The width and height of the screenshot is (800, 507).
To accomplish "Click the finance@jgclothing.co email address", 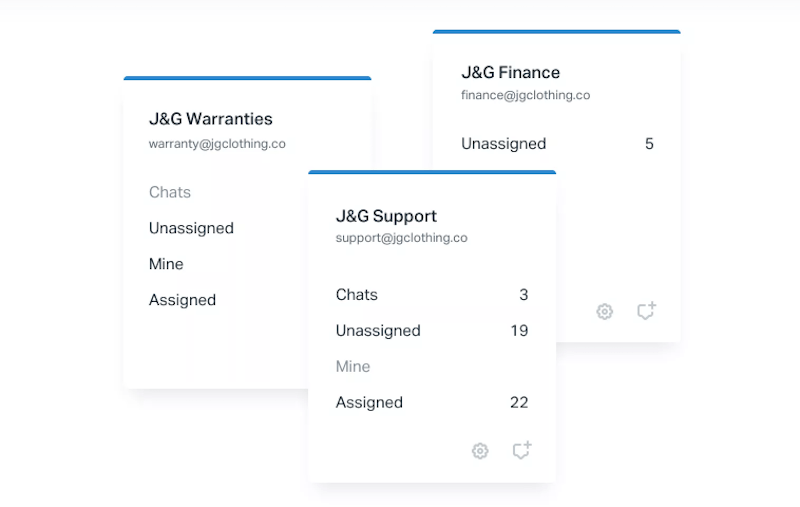I will [x=525, y=96].
